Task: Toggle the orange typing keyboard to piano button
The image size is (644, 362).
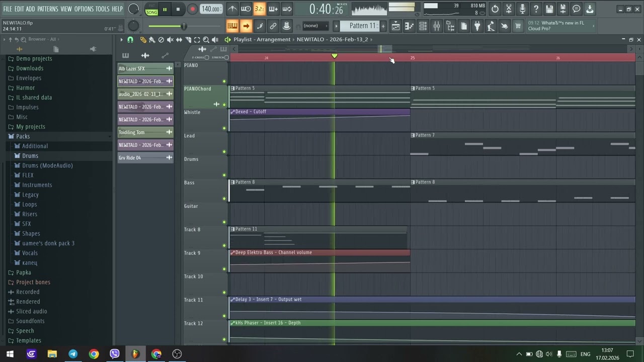Action: (x=232, y=26)
